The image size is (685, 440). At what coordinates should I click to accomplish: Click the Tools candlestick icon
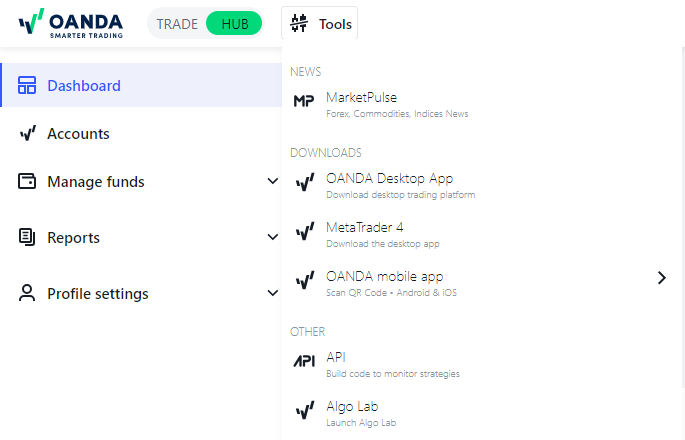[x=299, y=24]
